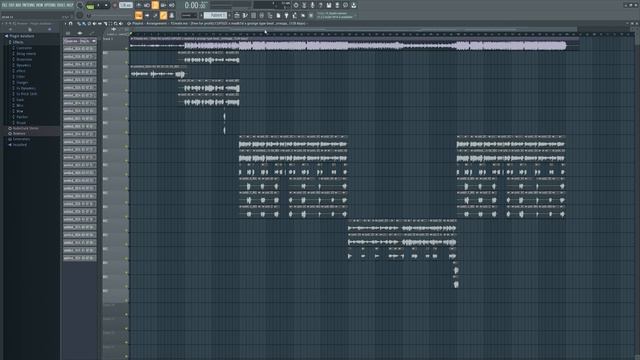Mute Track 1 with its green switch

pyautogui.click(x=127, y=49)
